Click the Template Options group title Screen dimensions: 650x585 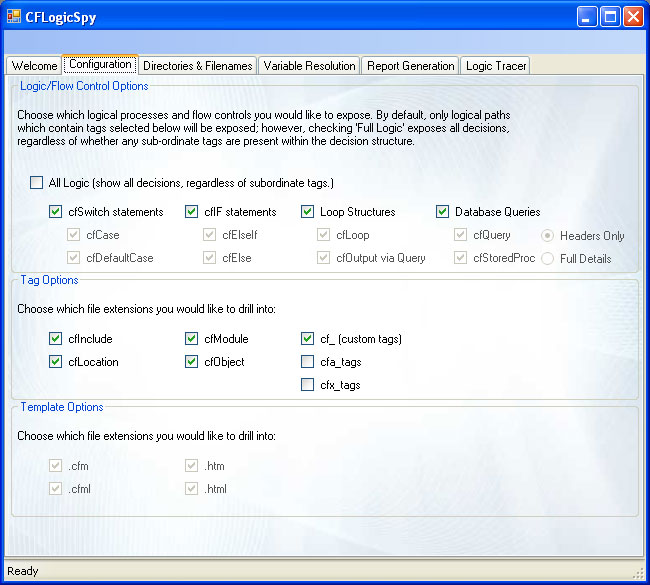[x=62, y=407]
